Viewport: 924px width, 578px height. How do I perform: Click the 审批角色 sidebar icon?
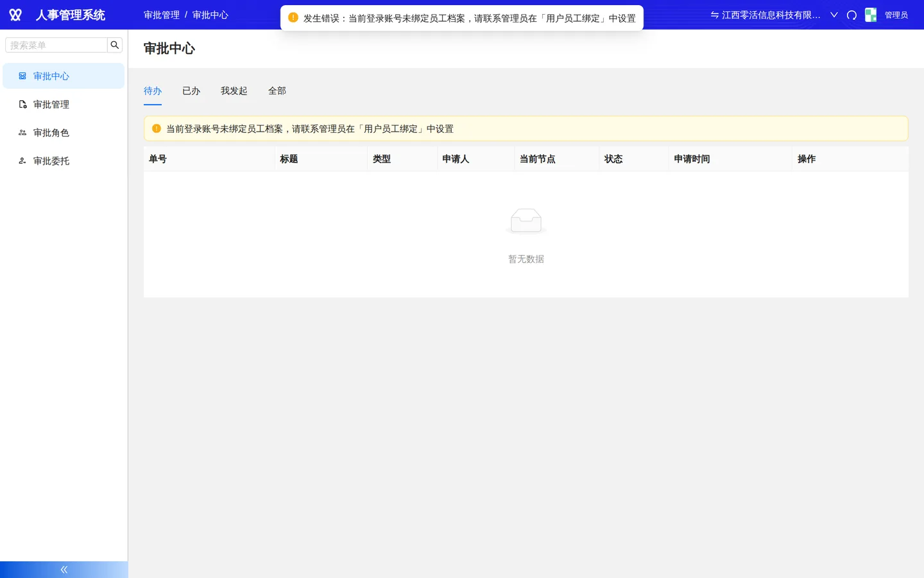click(22, 132)
